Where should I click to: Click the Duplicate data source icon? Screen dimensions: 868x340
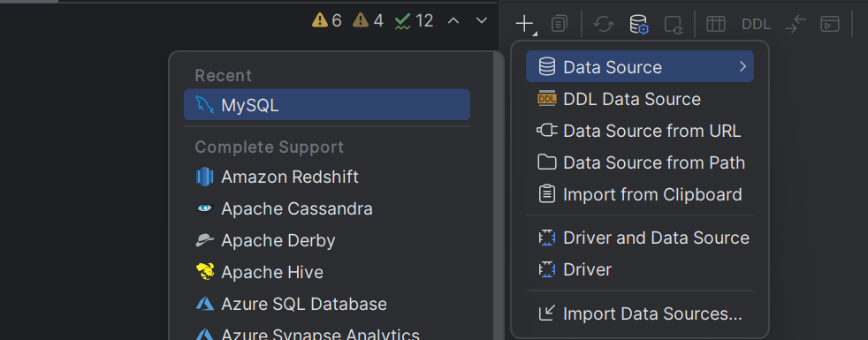click(x=560, y=24)
